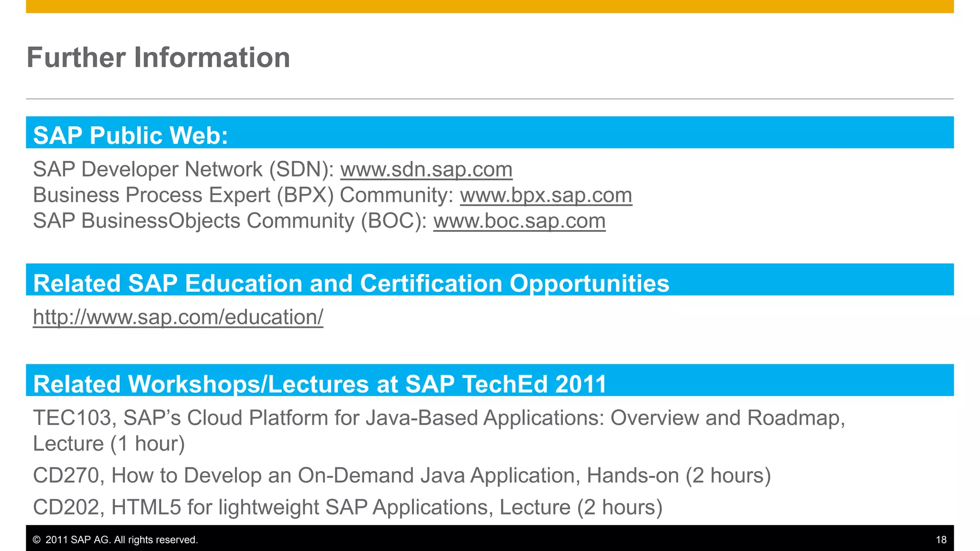980x551 pixels.
Task: Open the SAP education URL link
Action: [x=178, y=317]
